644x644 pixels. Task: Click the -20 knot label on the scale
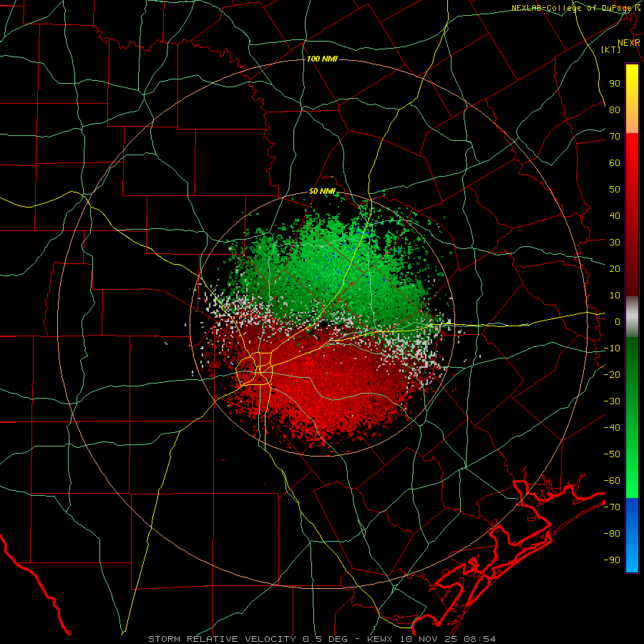[612, 374]
